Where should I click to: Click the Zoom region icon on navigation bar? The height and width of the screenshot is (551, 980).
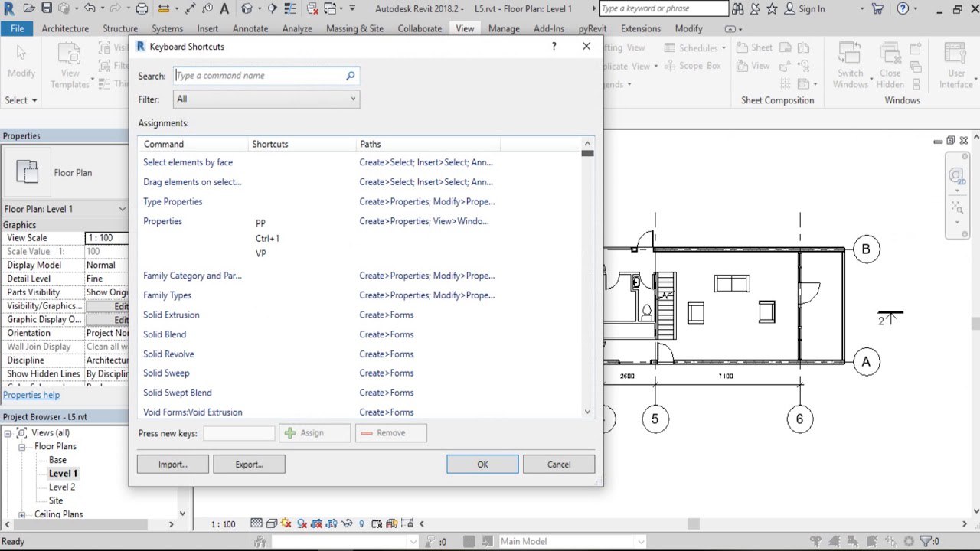[x=957, y=207]
